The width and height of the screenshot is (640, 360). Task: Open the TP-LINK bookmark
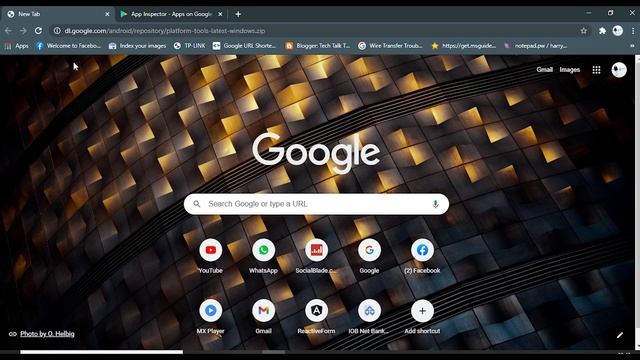point(189,46)
